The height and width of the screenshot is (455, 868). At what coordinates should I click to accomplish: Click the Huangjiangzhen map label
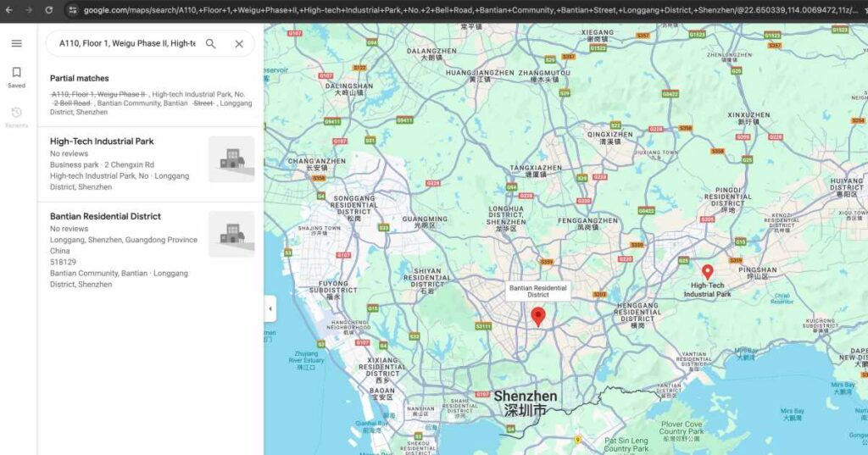pos(480,76)
